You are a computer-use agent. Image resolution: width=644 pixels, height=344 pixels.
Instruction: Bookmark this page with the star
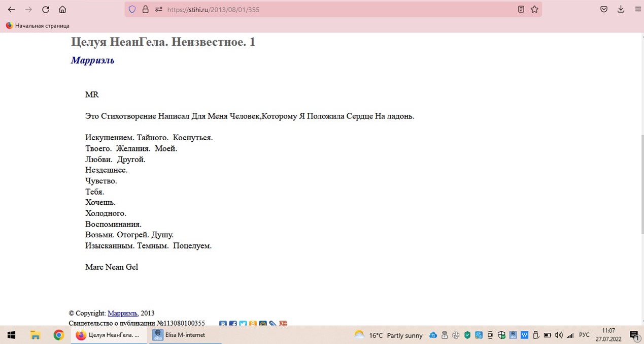click(x=534, y=9)
